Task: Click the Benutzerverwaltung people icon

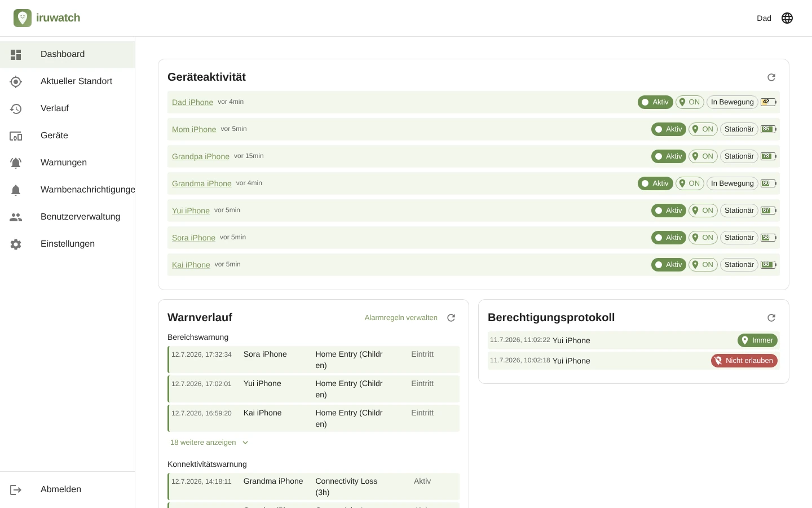Action: (16, 217)
